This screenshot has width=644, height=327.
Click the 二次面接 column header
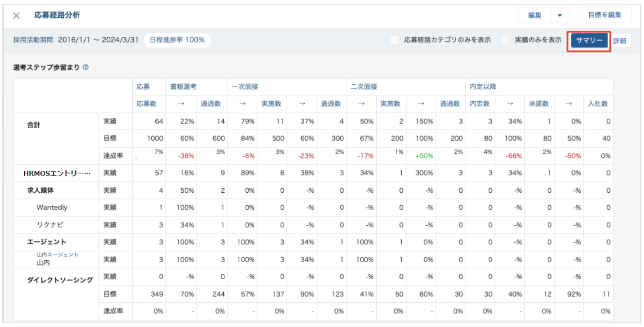(364, 87)
